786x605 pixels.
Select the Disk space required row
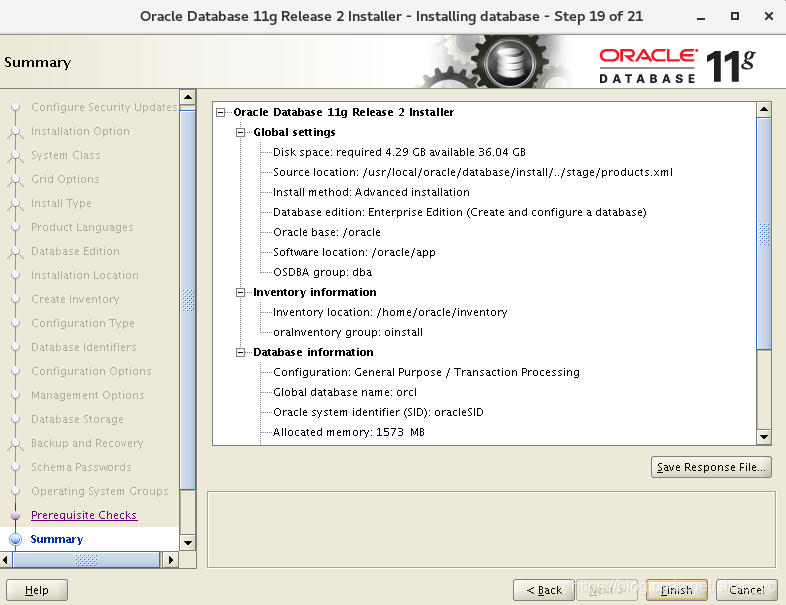pyautogui.click(x=399, y=152)
